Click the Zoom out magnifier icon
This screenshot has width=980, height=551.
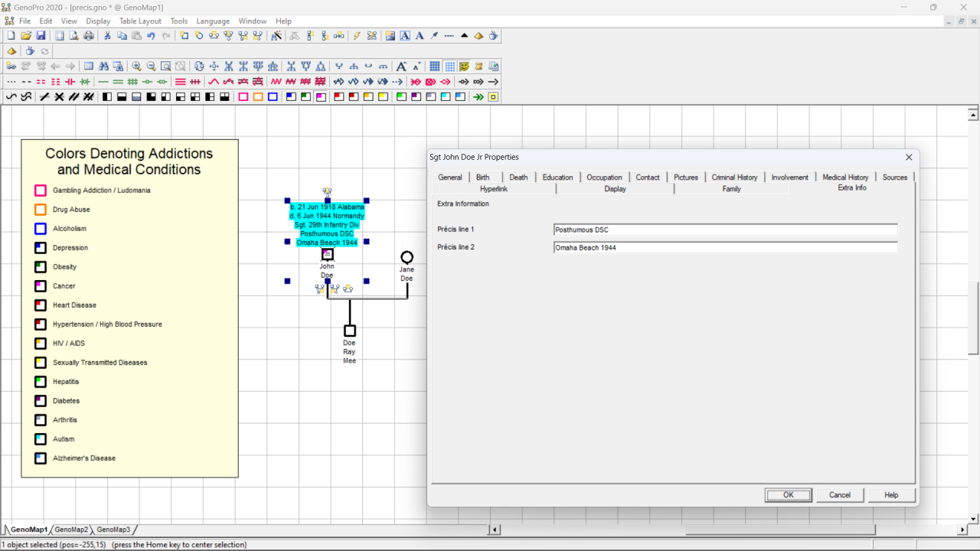pos(151,66)
